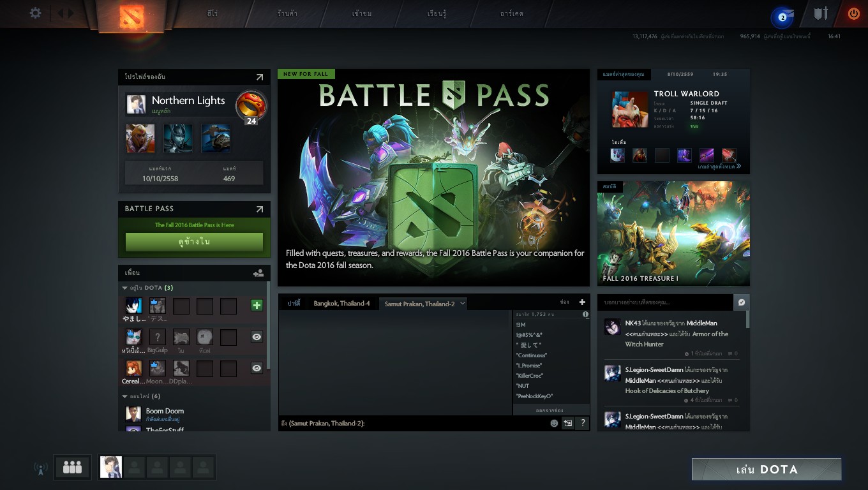Expand the profile panel with its arrow icon
This screenshot has width=868, height=490.
260,77
